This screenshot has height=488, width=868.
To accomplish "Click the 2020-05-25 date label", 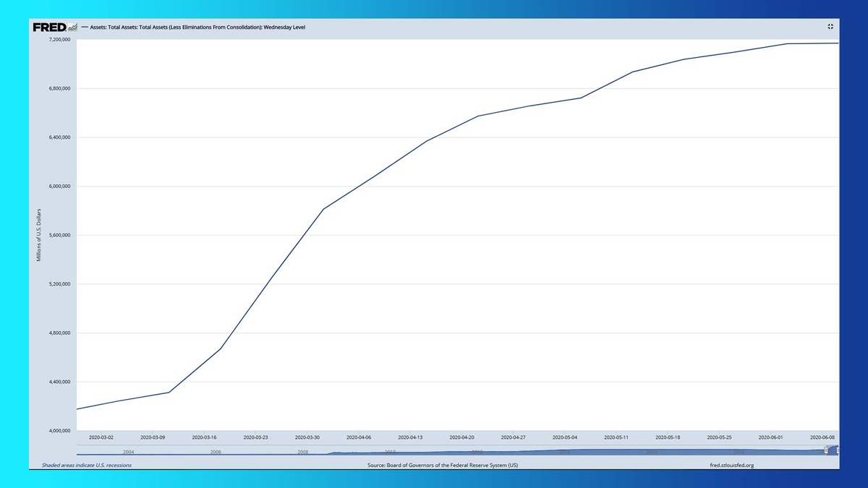I will point(720,437).
